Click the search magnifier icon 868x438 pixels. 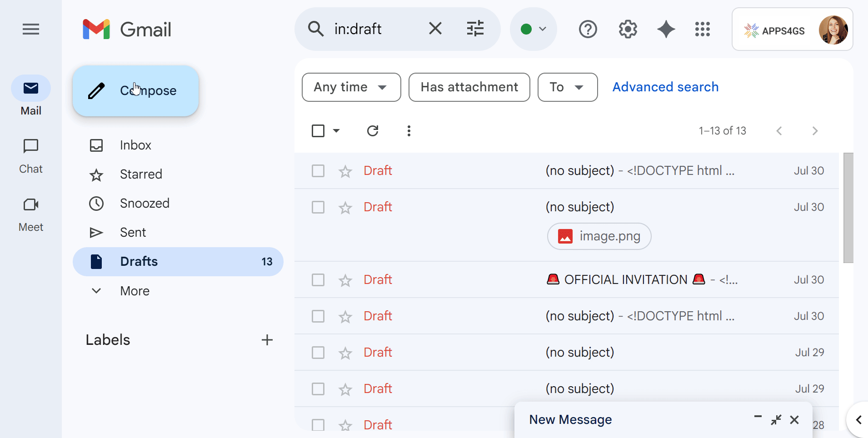[x=316, y=29]
